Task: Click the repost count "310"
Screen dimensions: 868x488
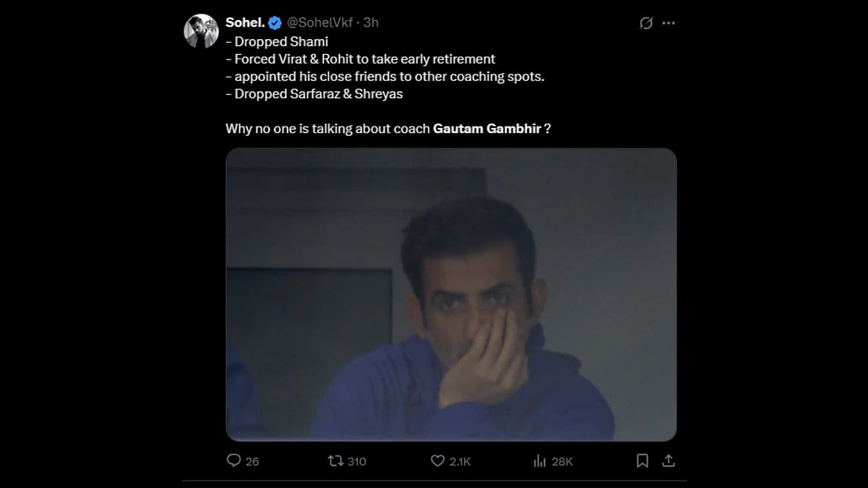Action: point(357,461)
